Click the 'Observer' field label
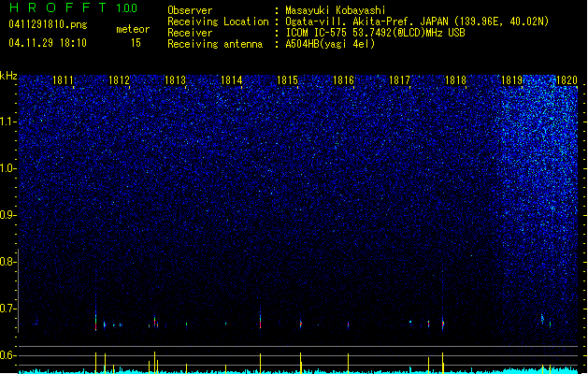 tap(190, 10)
